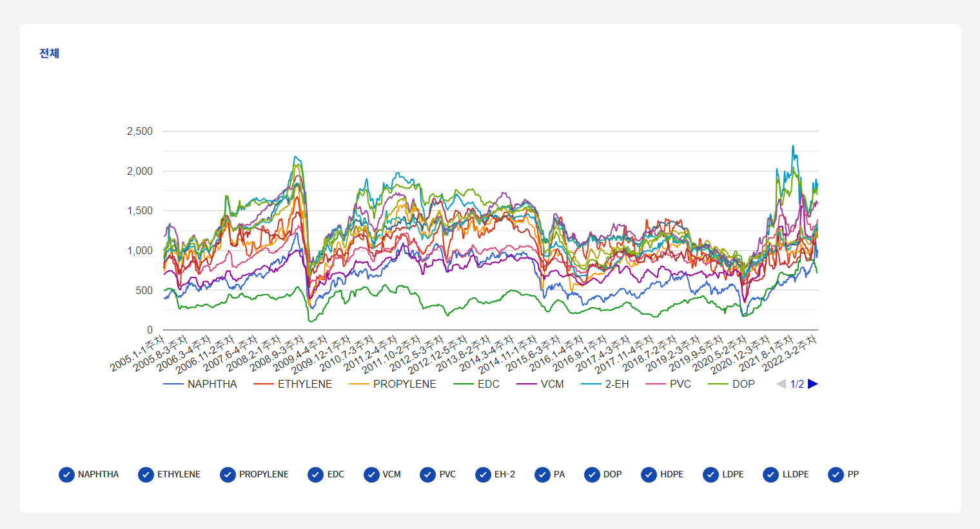980x529 pixels.
Task: Uncheck the PA series checkbox
Action: [x=542, y=475]
